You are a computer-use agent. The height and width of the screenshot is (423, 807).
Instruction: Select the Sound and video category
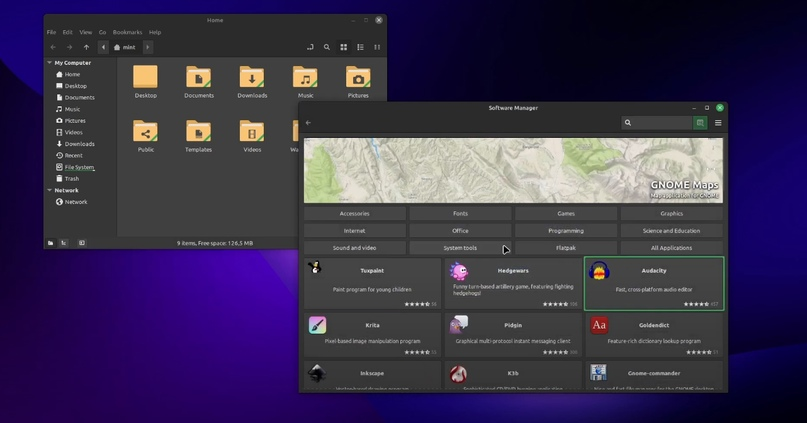click(354, 248)
